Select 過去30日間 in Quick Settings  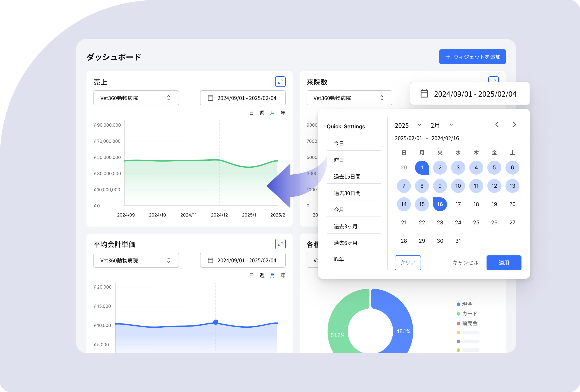[354, 193]
